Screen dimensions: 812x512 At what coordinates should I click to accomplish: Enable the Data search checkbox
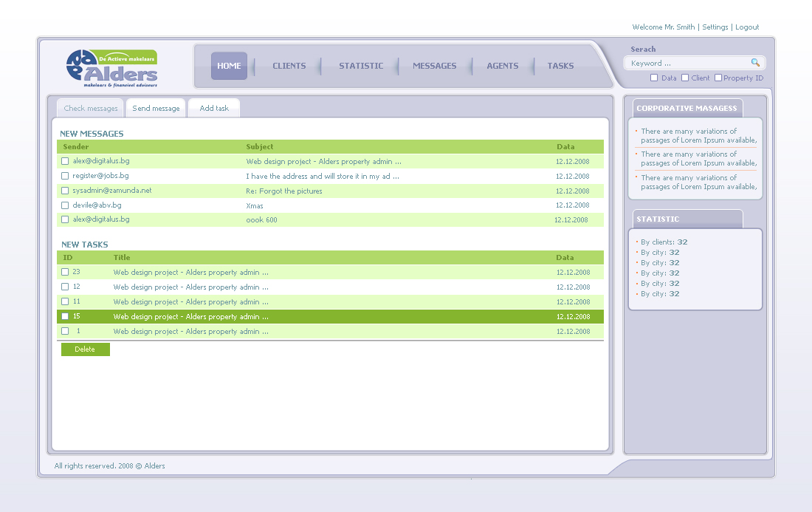(x=654, y=78)
